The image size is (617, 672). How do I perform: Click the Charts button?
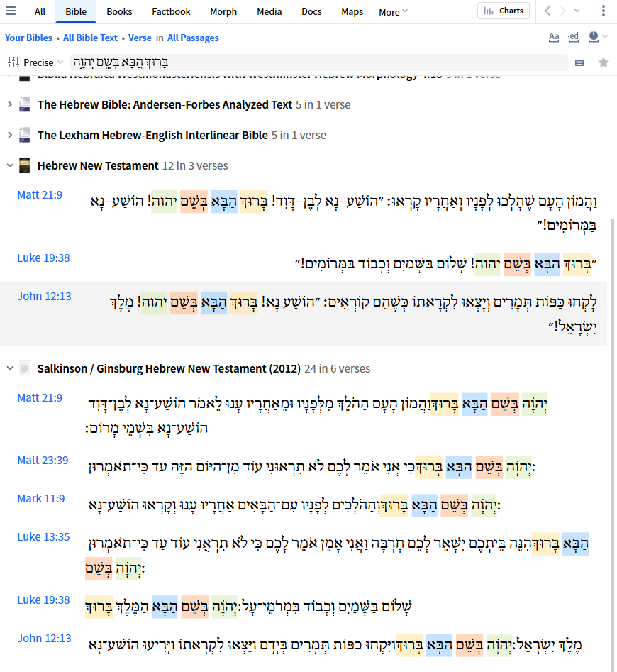tap(504, 11)
